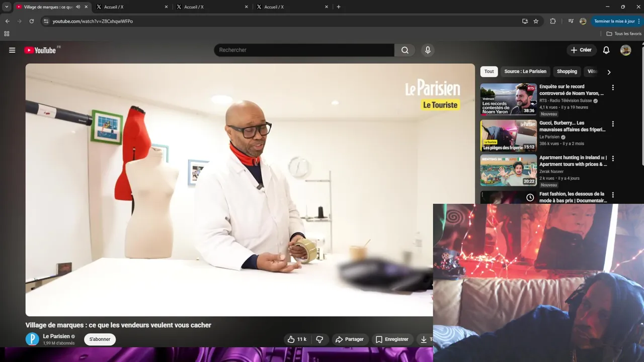
Task: Mute the Village de marques tab audio
Action: point(78,7)
